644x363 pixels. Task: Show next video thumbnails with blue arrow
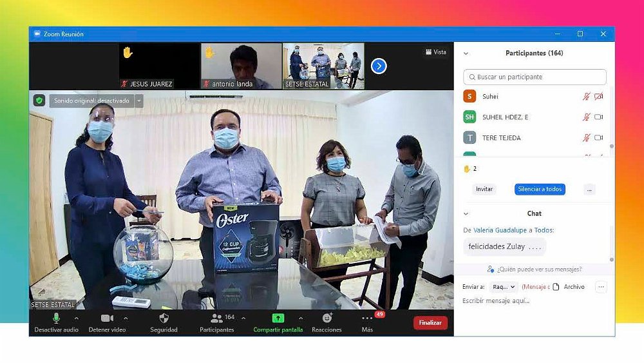(x=379, y=66)
